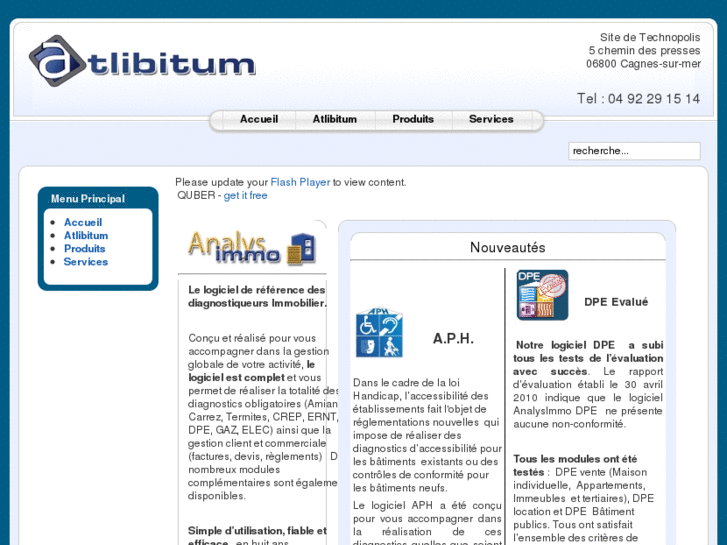Click the 'Simple d'utilisation, fiable et' heading
The width and height of the screenshot is (727, 545).
point(257,531)
